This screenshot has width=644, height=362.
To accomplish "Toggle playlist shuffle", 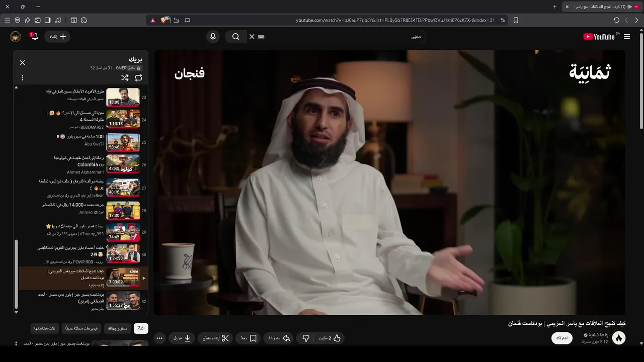I will pos(125,78).
